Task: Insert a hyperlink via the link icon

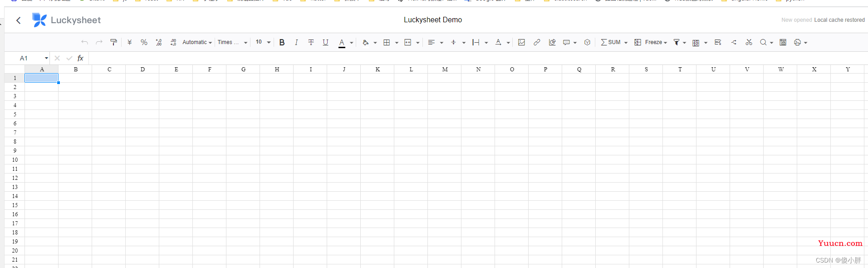Action: [x=537, y=42]
